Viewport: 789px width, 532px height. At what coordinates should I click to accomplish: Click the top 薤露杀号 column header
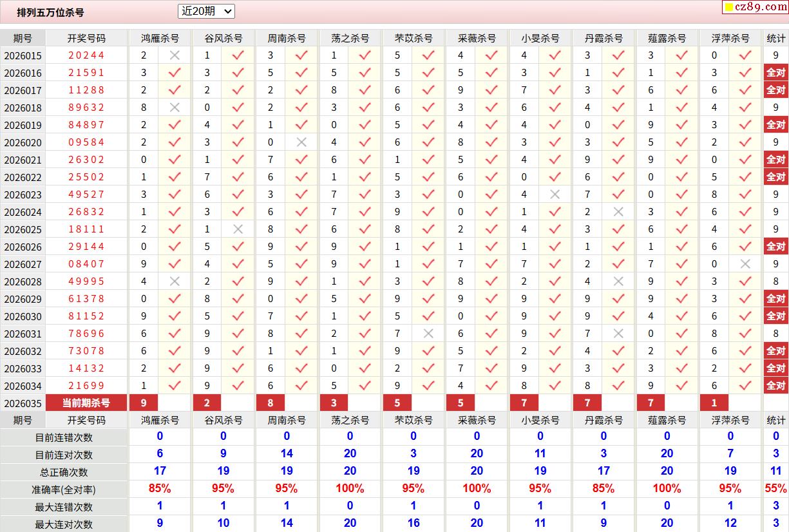point(667,38)
